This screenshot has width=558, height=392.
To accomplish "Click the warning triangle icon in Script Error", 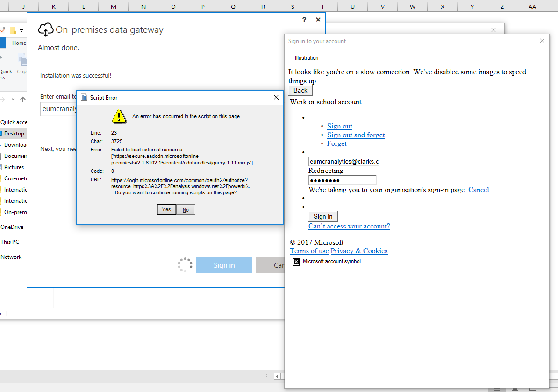I will click(x=119, y=116).
